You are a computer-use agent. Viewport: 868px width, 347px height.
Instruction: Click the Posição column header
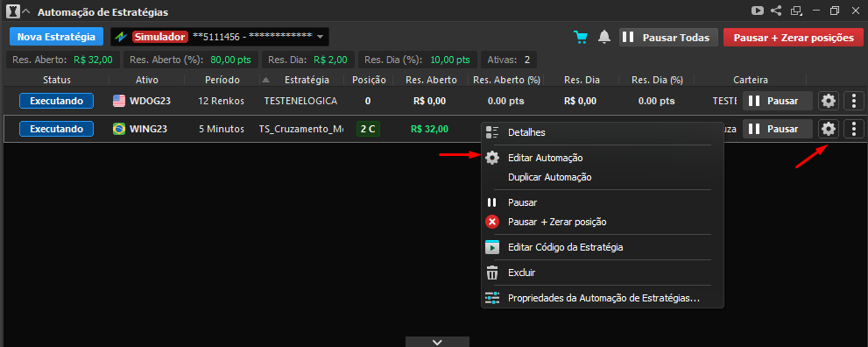coord(369,80)
